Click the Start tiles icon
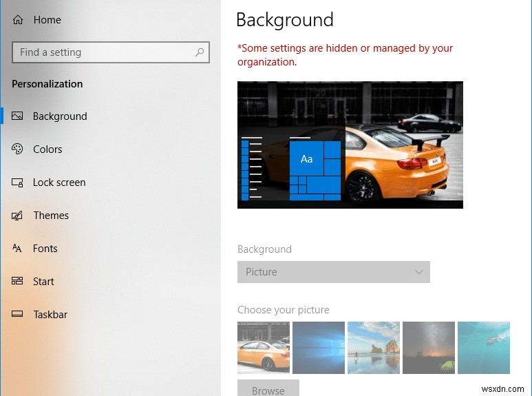 coord(17,281)
